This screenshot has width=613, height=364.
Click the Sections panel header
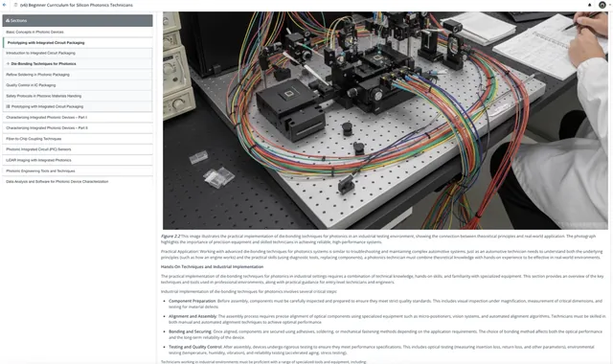click(x=78, y=20)
